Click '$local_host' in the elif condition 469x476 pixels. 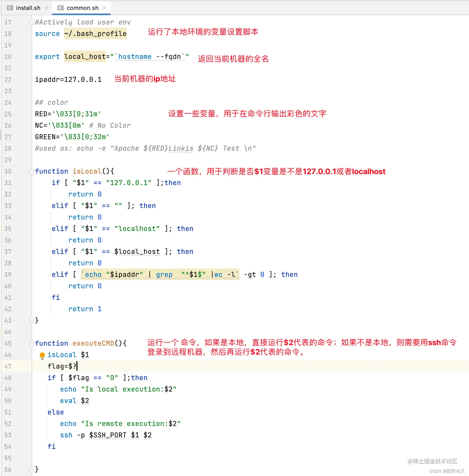[137, 251]
